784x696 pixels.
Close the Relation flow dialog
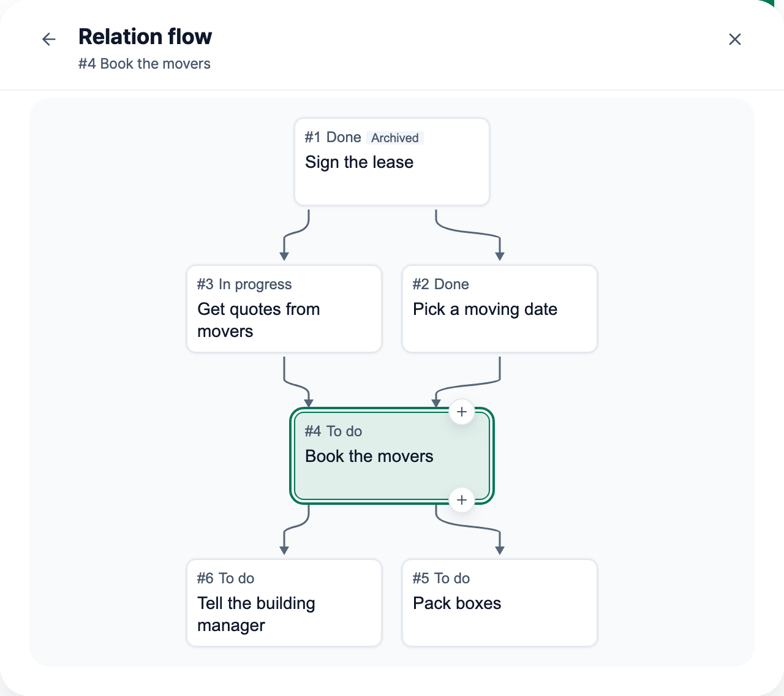[x=735, y=39]
